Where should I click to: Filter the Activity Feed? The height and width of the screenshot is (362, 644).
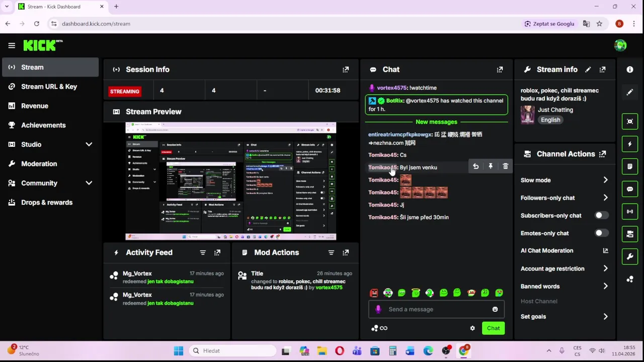203,252
